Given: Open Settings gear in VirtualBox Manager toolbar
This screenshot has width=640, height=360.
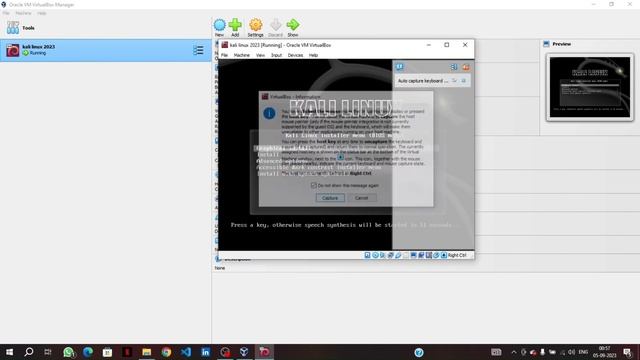Looking at the screenshot, I should tap(256, 25).
